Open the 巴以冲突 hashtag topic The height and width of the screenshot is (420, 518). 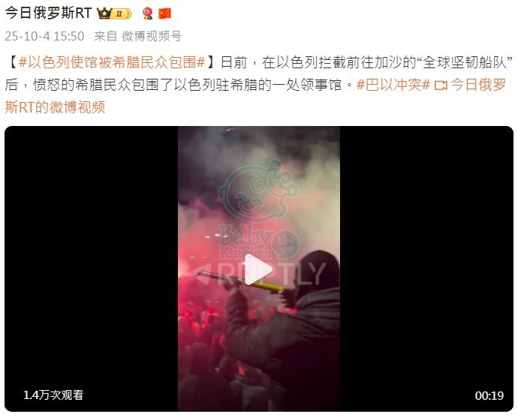tap(393, 85)
